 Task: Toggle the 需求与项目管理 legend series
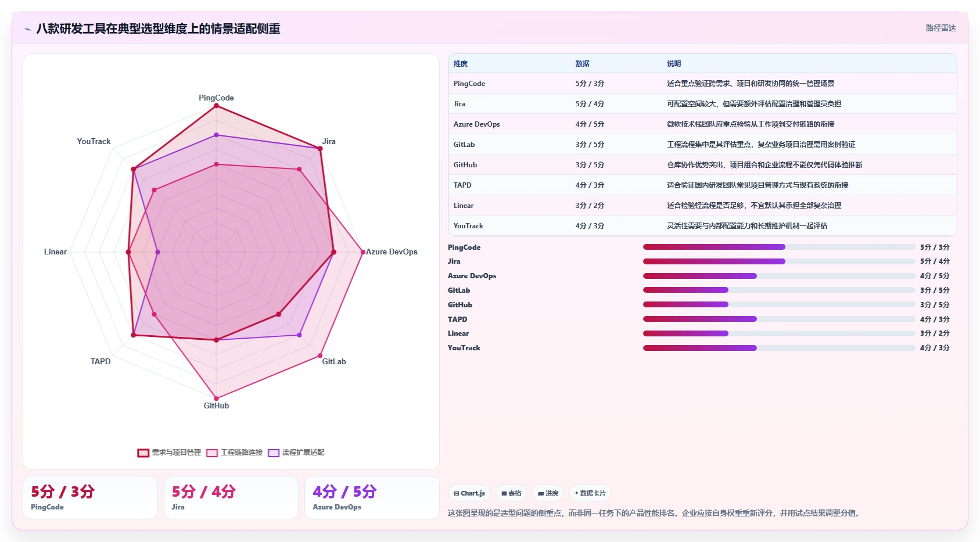[169, 453]
